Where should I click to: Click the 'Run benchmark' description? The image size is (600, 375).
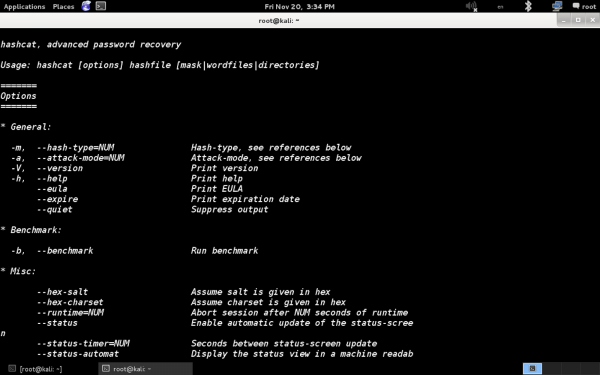(x=225, y=251)
